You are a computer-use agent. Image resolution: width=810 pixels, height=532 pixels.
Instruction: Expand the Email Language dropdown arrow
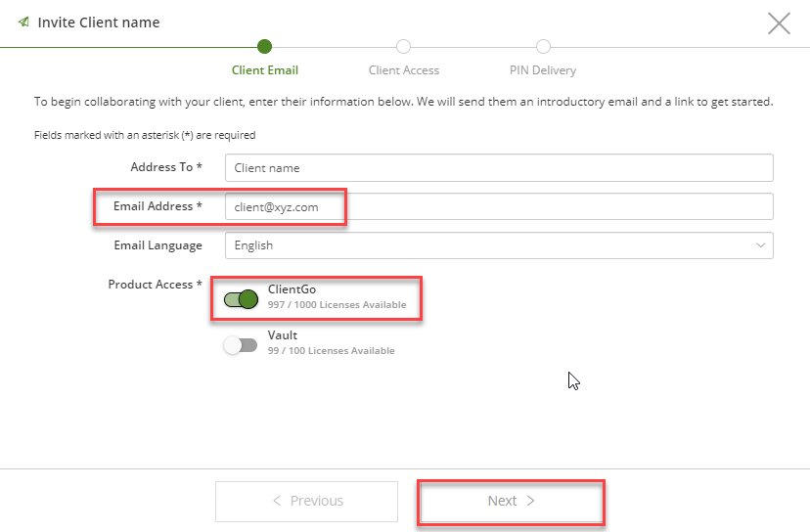(760, 245)
